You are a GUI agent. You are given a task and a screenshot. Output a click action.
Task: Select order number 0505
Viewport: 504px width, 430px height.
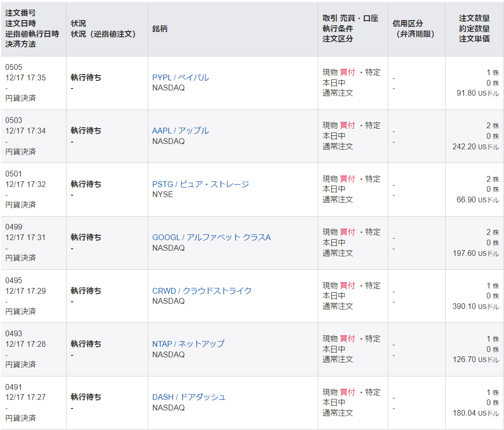point(14,67)
